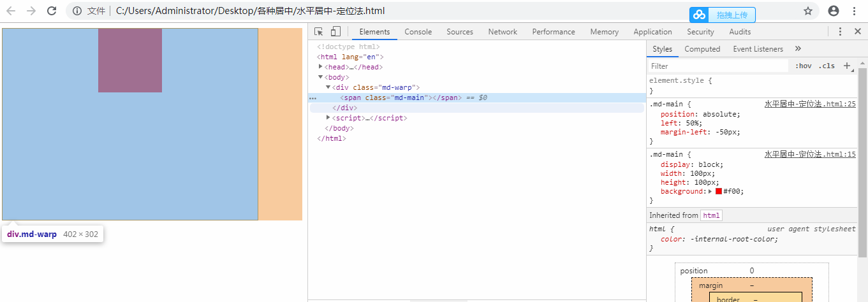Reload the current page
868x302 pixels.
tap(52, 11)
